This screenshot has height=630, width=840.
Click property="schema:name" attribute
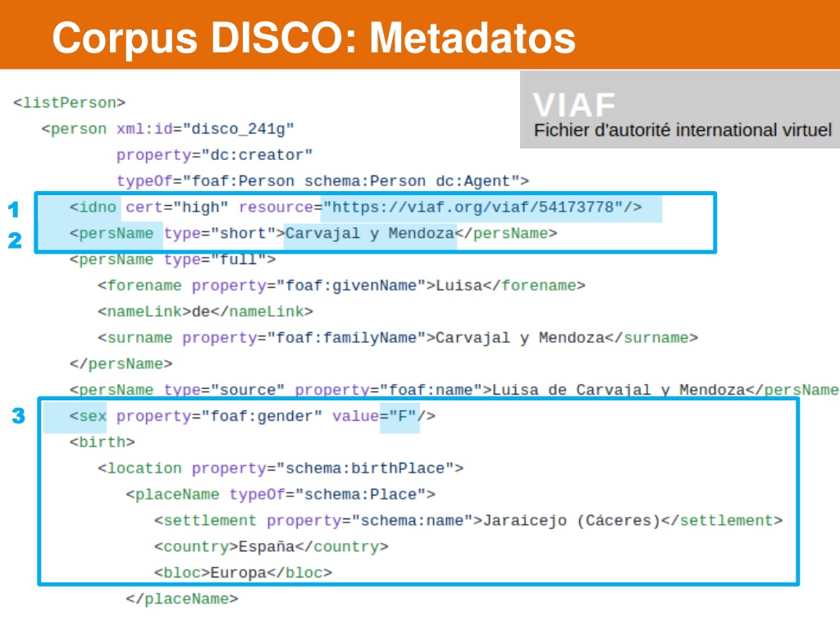click(x=370, y=521)
